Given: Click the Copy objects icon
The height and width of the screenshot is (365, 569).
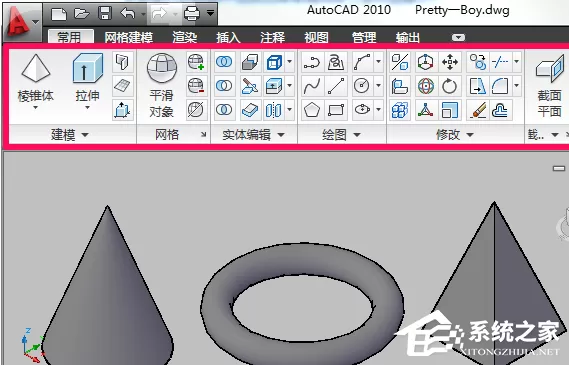Looking at the screenshot, I should [x=478, y=62].
